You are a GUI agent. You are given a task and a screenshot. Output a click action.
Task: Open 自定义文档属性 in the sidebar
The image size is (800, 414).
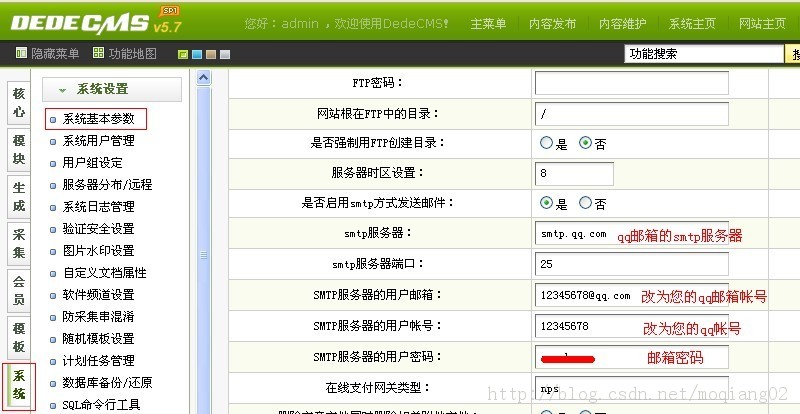(x=105, y=272)
